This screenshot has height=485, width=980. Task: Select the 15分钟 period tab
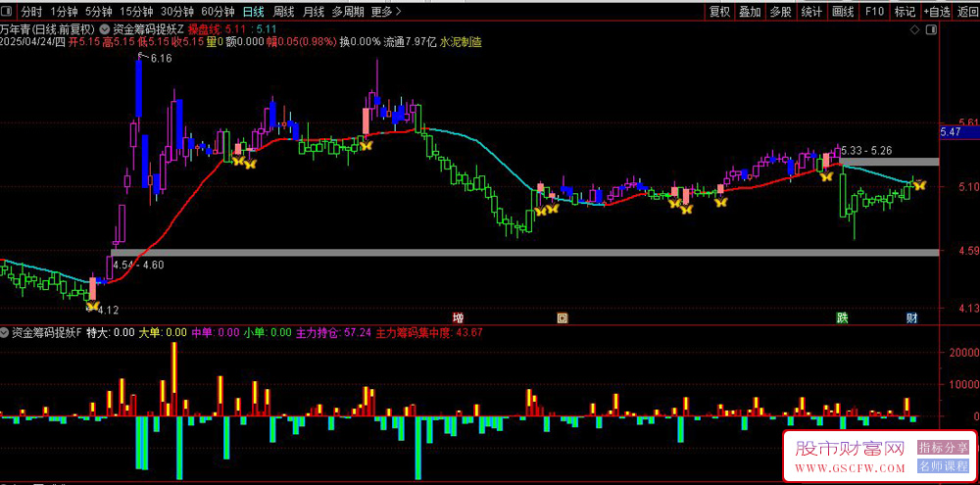click(x=135, y=11)
